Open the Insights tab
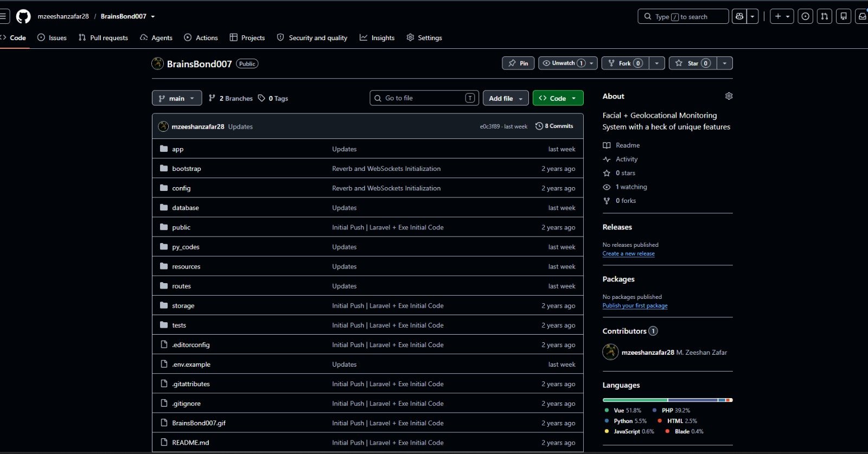This screenshot has height=454, width=868. coord(377,37)
